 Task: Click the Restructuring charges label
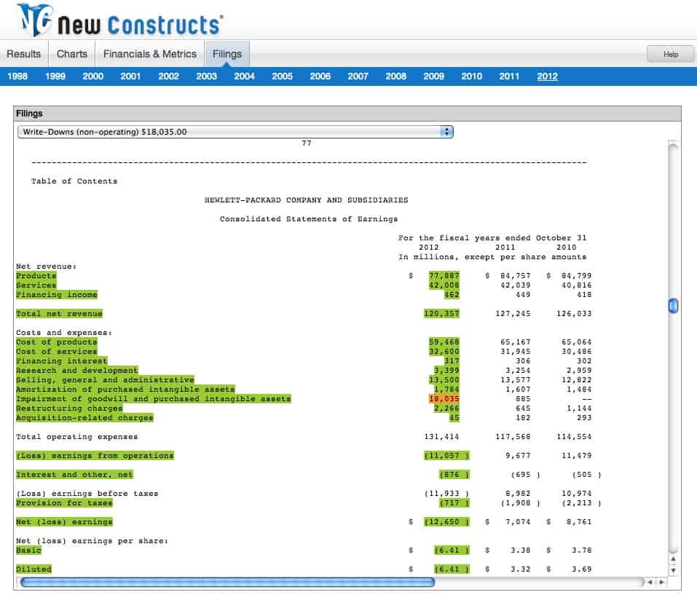click(x=69, y=408)
